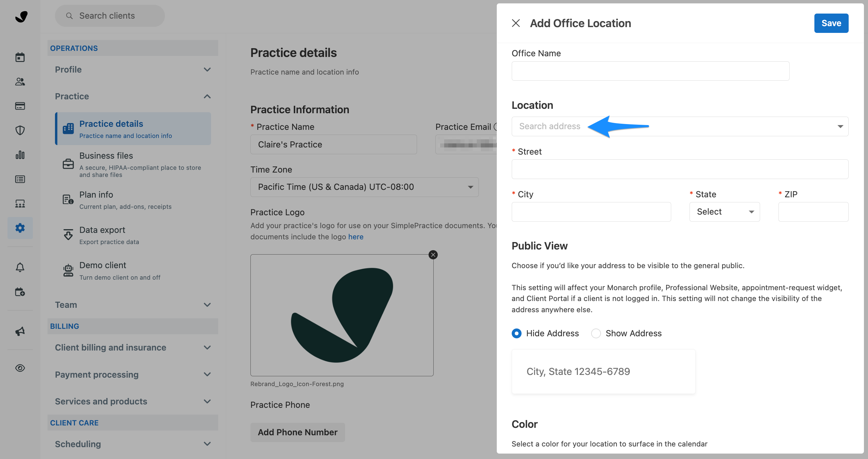This screenshot has width=868, height=459.
Task: Open the Billing card icon in sidebar
Action: pyautogui.click(x=20, y=106)
